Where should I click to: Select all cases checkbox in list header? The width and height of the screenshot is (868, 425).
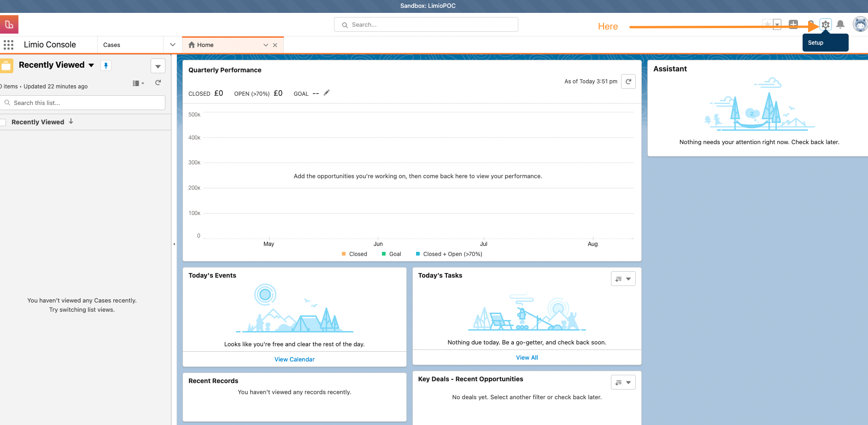[x=3, y=122]
